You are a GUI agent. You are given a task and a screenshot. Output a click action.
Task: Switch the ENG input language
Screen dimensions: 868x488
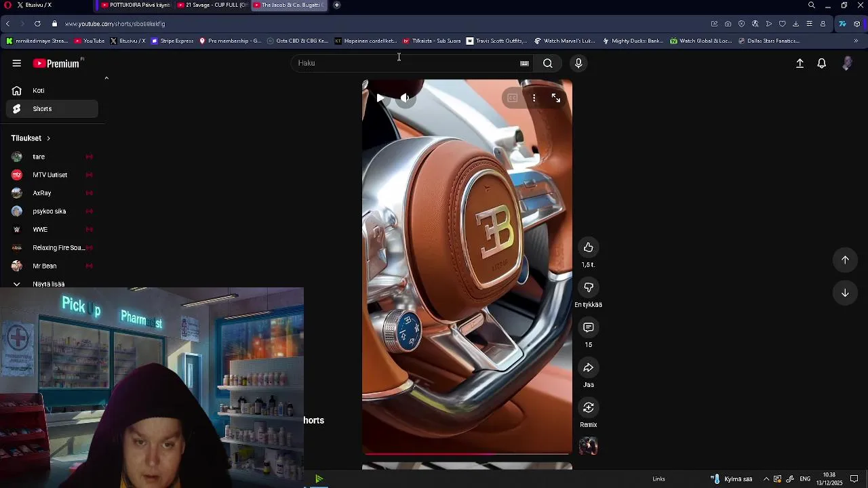pyautogui.click(x=805, y=479)
